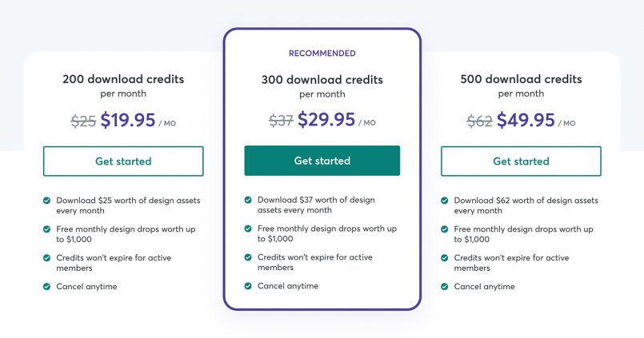Click check icon next to Cancel anytime in 500 plan
This screenshot has height=338, width=644.
click(444, 286)
